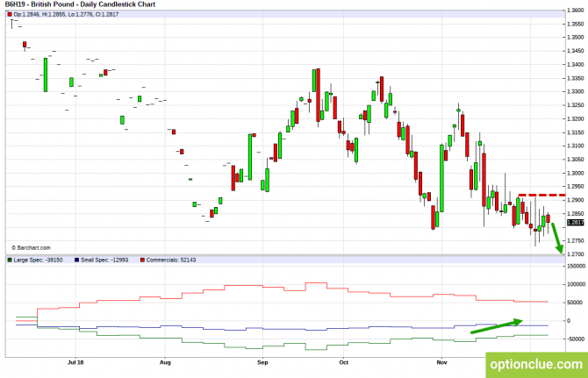The width and height of the screenshot is (588, 378).
Task: Click the Sep date axis label
Action: click(262, 362)
